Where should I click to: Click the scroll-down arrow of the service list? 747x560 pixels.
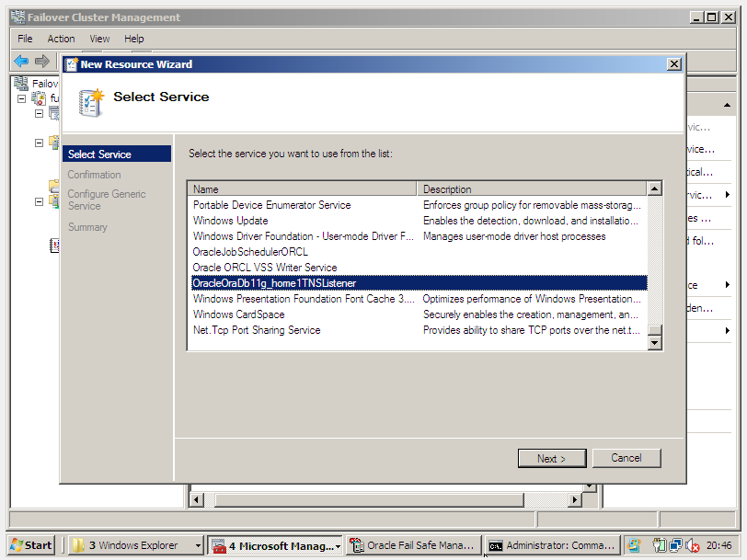[x=654, y=341]
